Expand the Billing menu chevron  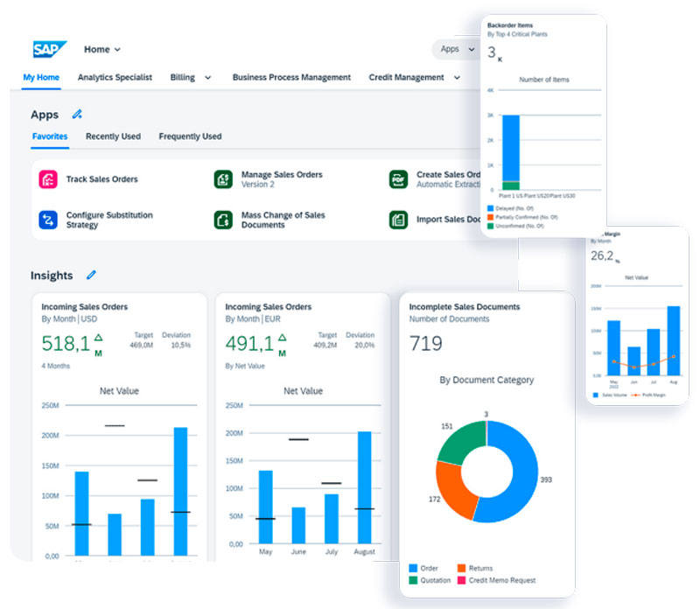pyautogui.click(x=207, y=78)
